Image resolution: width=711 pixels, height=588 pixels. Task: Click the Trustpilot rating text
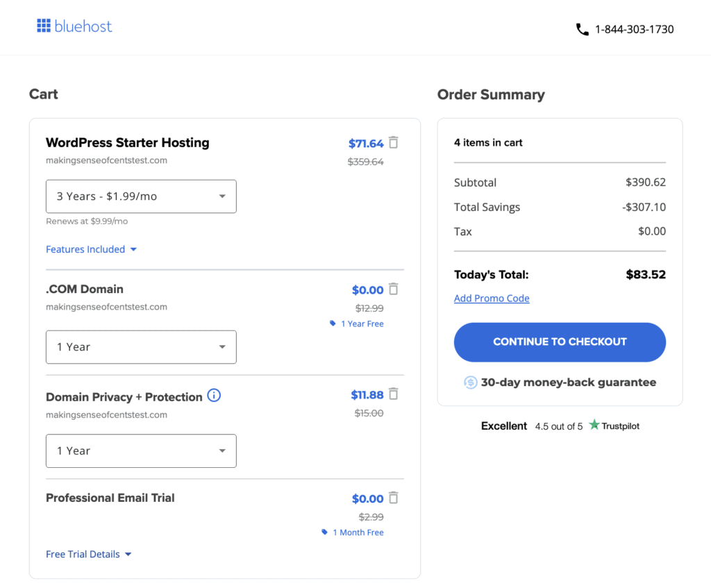click(559, 426)
